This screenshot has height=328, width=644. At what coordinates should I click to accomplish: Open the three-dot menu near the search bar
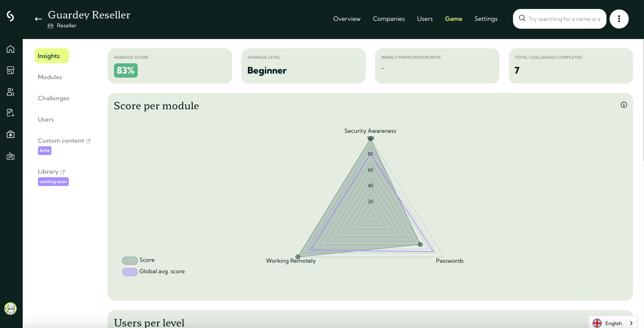point(619,19)
